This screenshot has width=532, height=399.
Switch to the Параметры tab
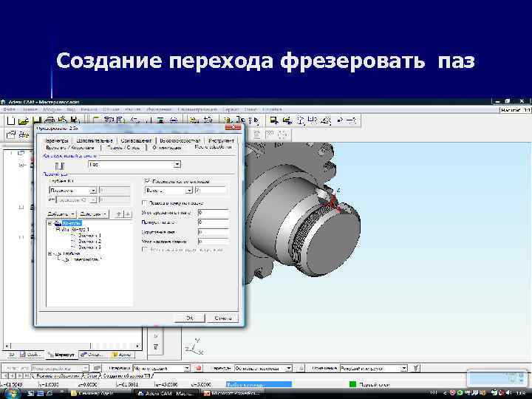[x=57, y=140]
